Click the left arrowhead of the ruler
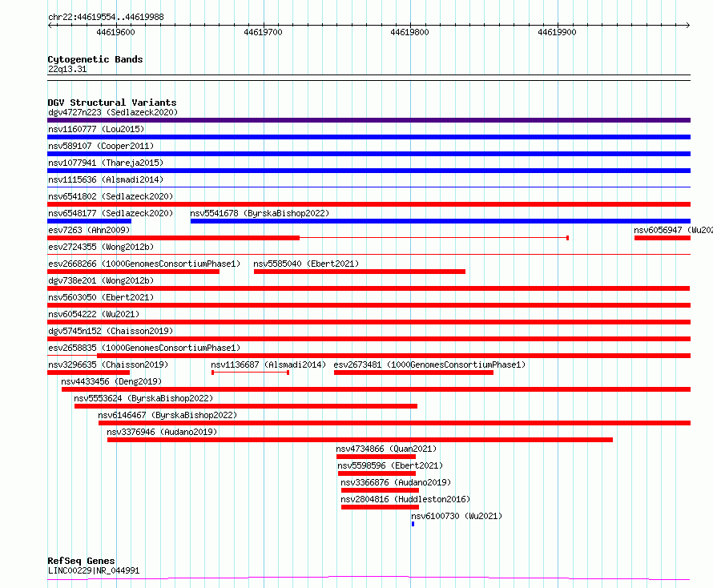 click(x=50, y=25)
